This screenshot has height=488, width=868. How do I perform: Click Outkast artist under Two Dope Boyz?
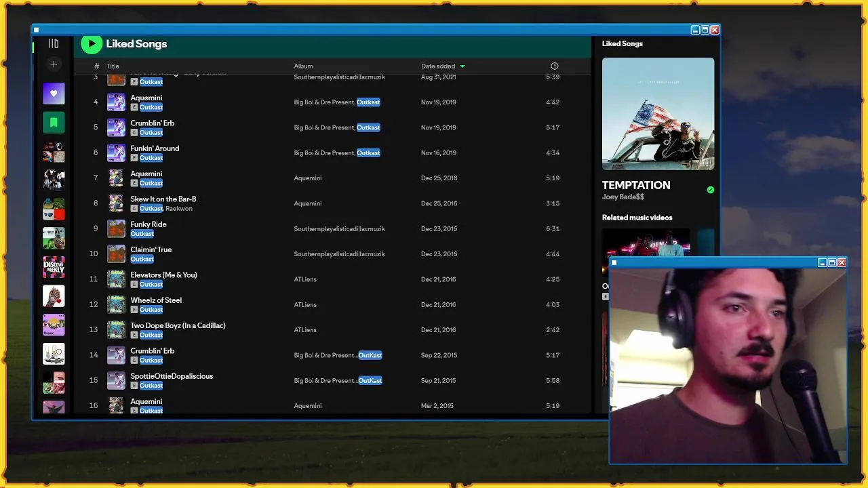(151, 335)
